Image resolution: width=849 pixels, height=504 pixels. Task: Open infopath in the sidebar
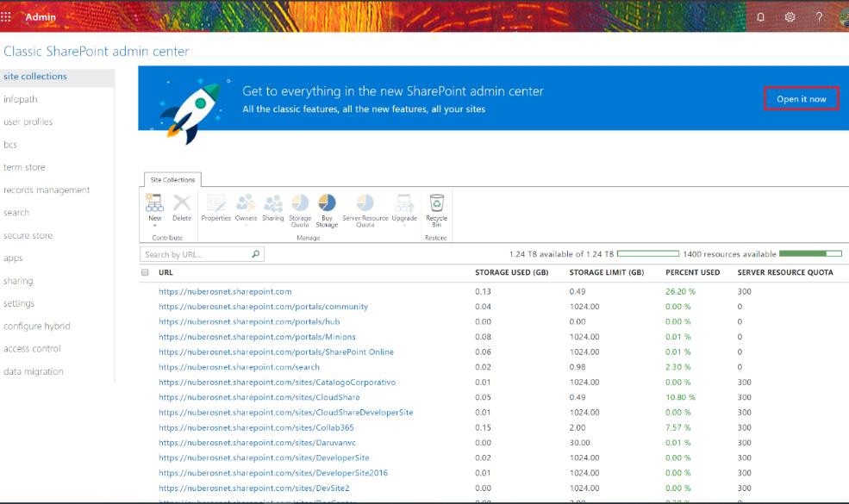point(21,99)
